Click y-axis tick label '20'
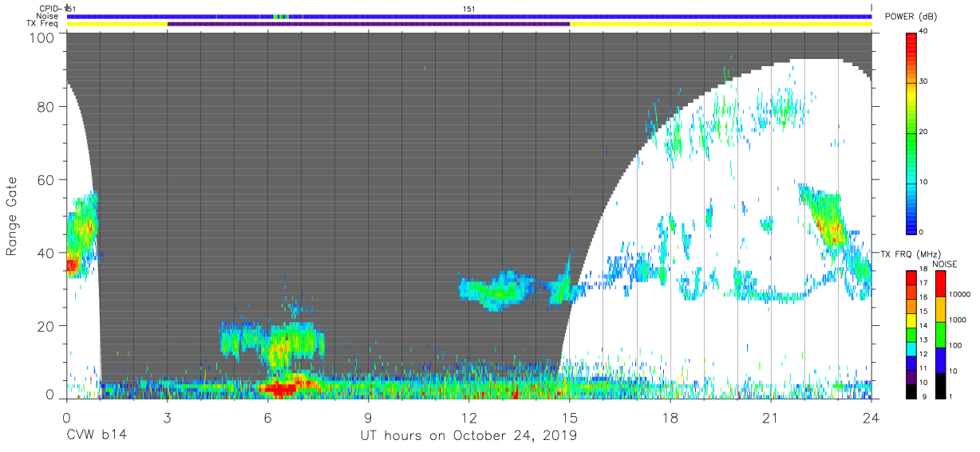The height and width of the screenshot is (452, 980). 45,325
